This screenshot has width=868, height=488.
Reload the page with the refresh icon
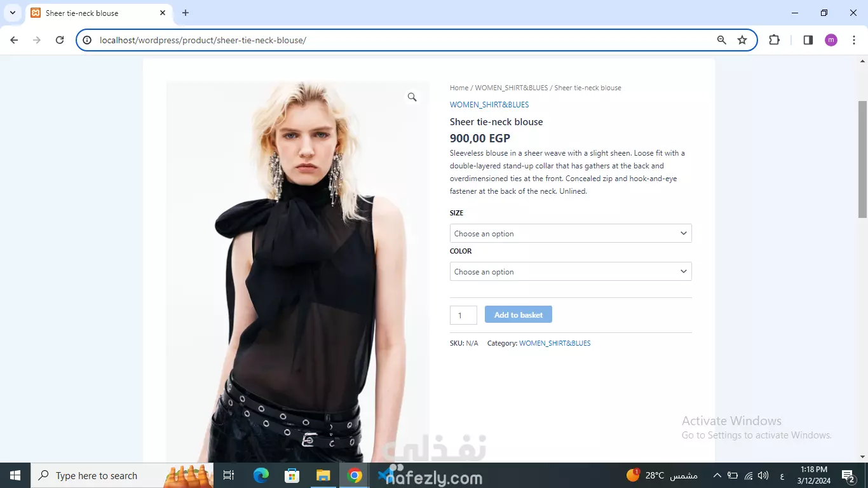coord(60,40)
